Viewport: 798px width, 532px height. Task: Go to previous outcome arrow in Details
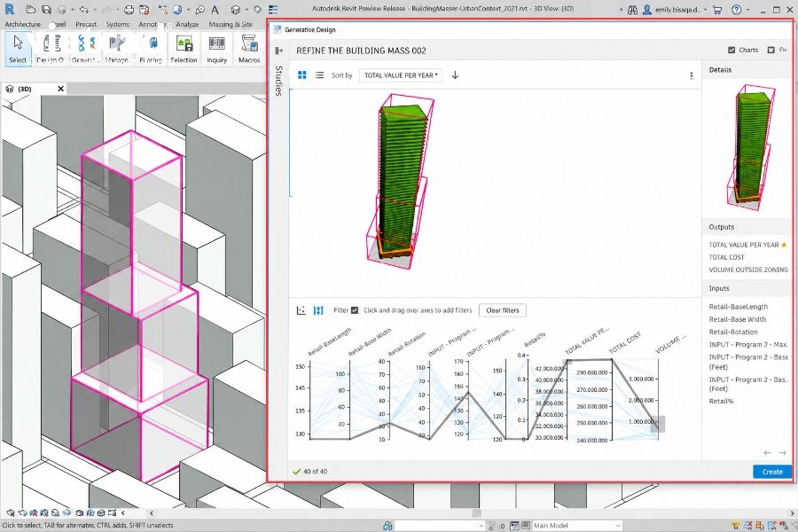coord(768,452)
